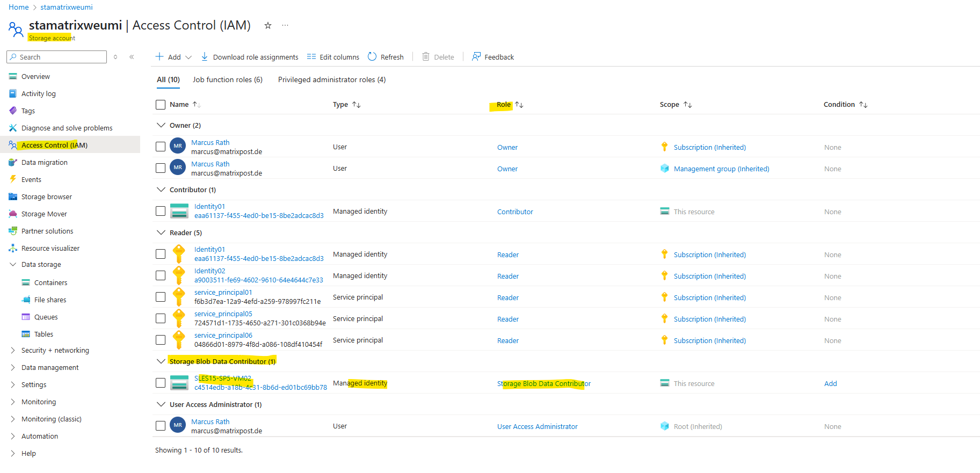Expand the Monitoring sidebar section
Image resolution: width=980 pixels, height=473 pixels.
13,402
